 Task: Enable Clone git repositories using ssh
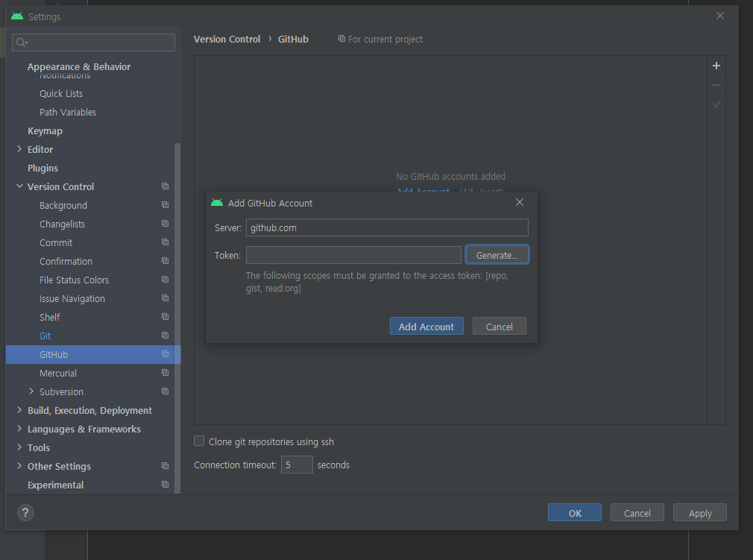(199, 441)
